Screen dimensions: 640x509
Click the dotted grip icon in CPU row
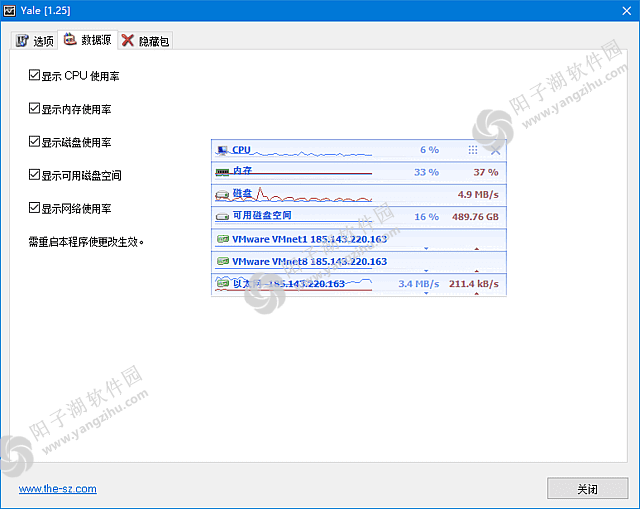[x=473, y=150]
